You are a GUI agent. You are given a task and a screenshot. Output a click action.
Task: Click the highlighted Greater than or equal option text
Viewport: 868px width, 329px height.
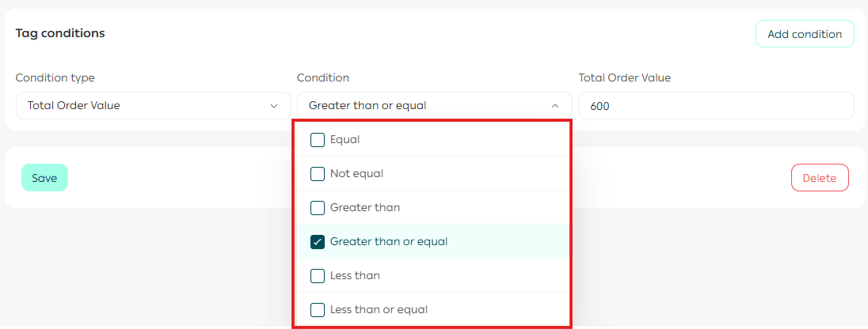pos(389,242)
